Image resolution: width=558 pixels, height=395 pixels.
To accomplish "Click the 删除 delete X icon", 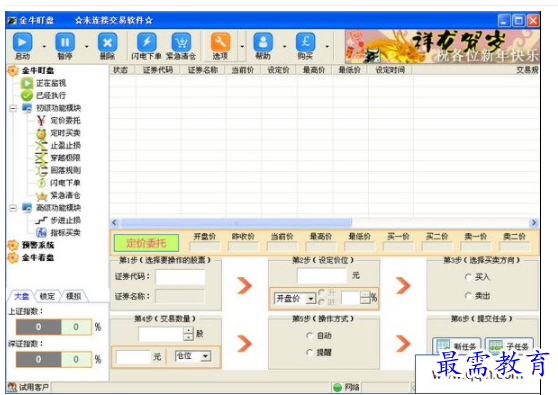I will (107, 42).
